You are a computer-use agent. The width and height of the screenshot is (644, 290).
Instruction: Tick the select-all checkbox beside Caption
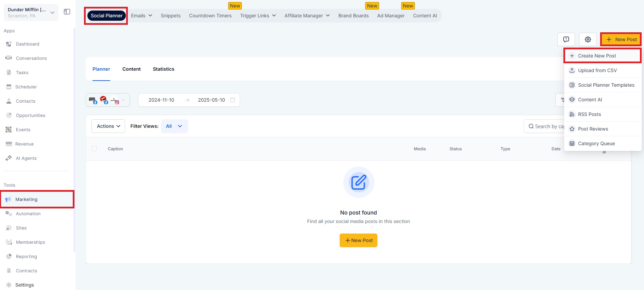(x=94, y=149)
